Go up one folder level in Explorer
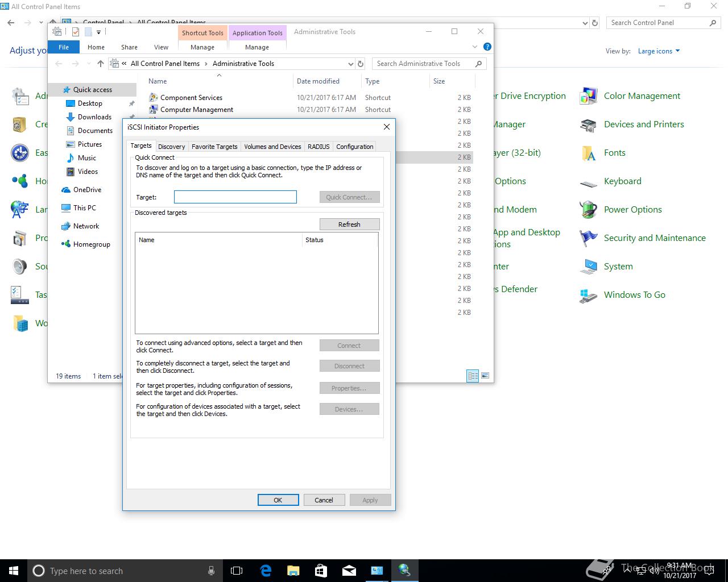The image size is (728, 582). pos(101,64)
